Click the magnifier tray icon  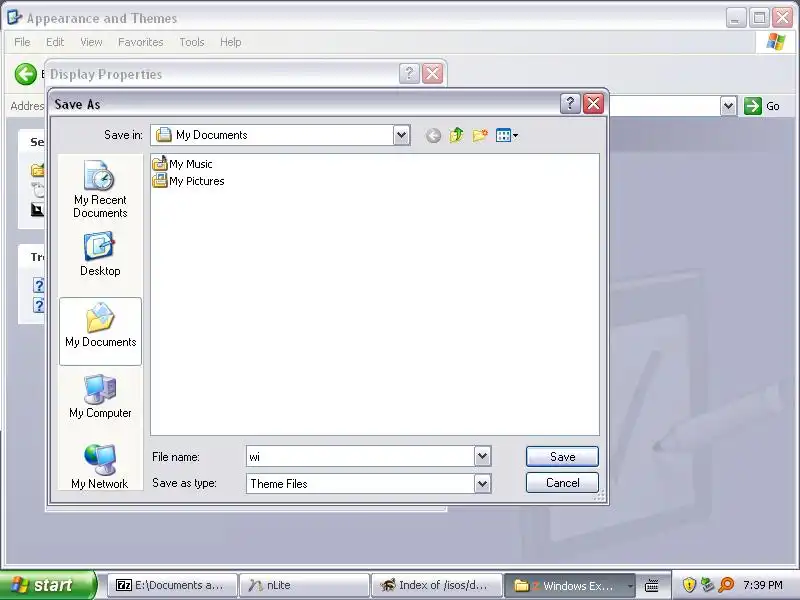click(726, 585)
